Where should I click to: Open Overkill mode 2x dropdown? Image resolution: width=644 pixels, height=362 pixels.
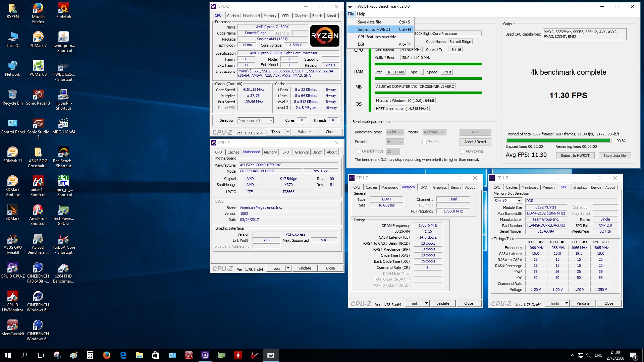pyautogui.click(x=393, y=152)
